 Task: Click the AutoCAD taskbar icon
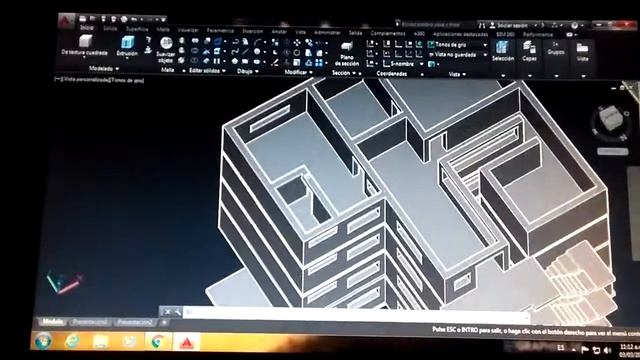187,342
